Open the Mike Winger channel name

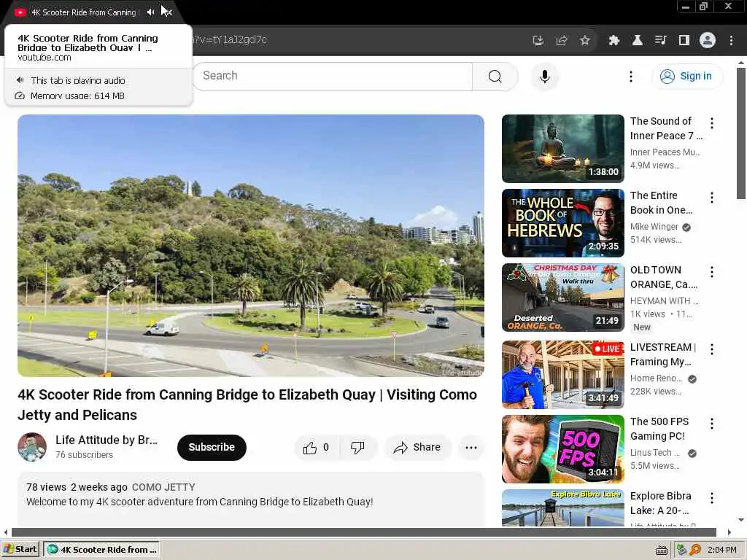point(654,227)
